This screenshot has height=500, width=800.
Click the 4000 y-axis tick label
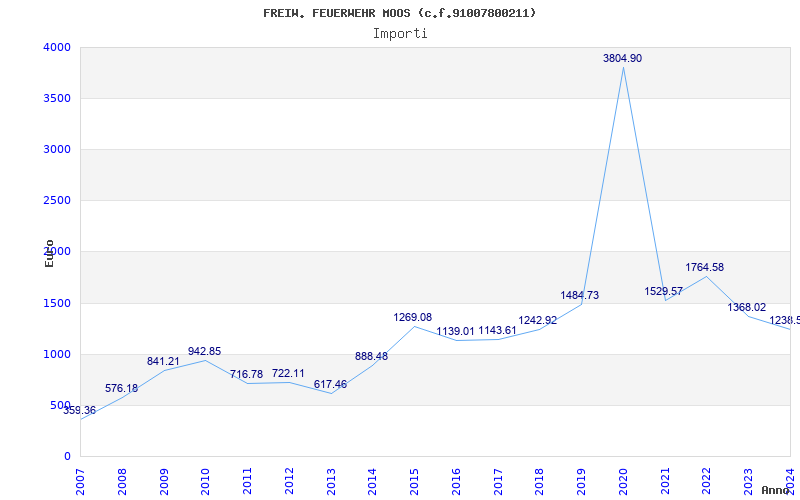[57, 47]
